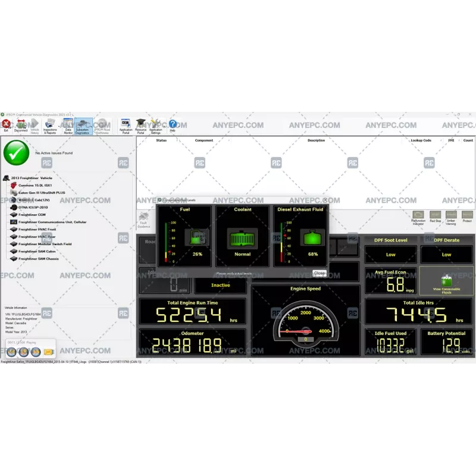Select the Exit toolbar item
The height and width of the screenshot is (476, 476).
coord(6,126)
